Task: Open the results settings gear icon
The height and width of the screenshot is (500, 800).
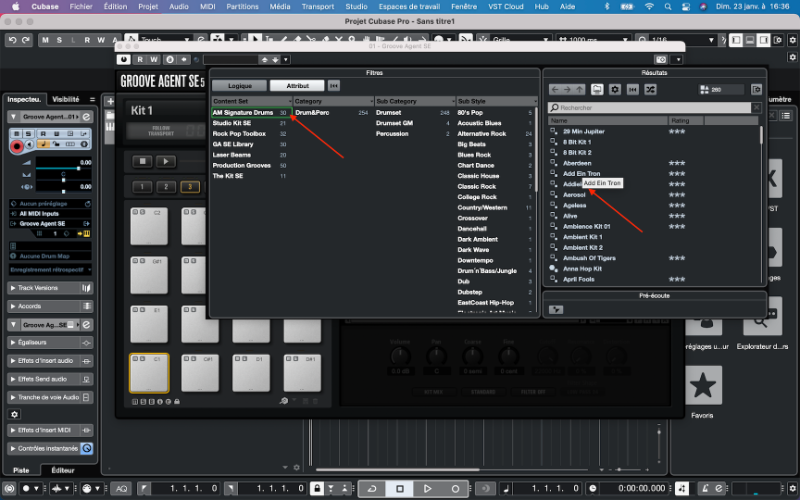Action: pyautogui.click(x=615, y=90)
